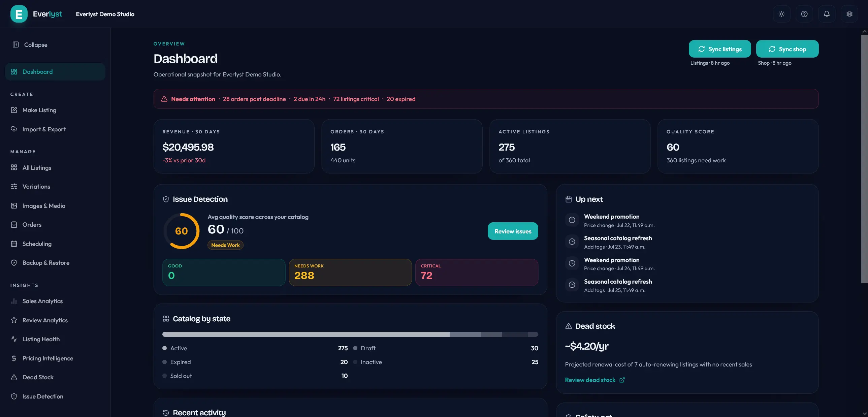Open Weekend promotion Jul 22 item

tap(687, 221)
